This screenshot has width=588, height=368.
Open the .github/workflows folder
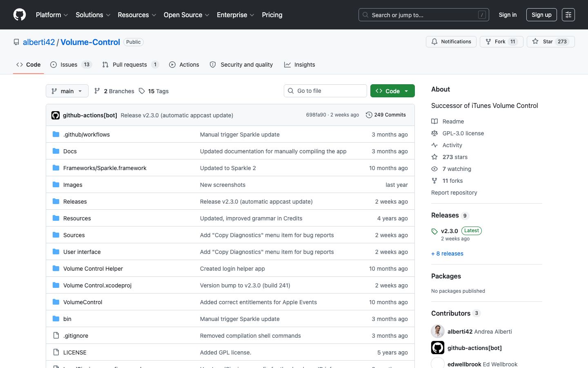(x=87, y=135)
